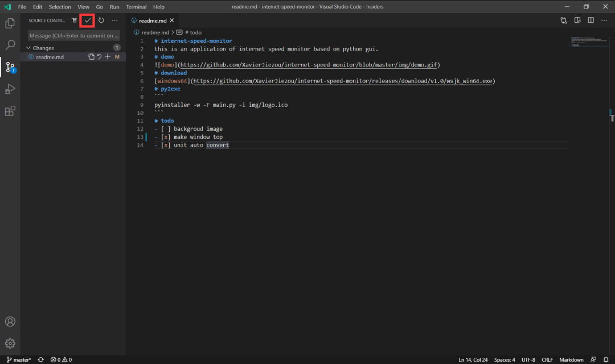Click the demo.gif GitHub URL in the editor
615x364 pixels.
(x=308, y=65)
